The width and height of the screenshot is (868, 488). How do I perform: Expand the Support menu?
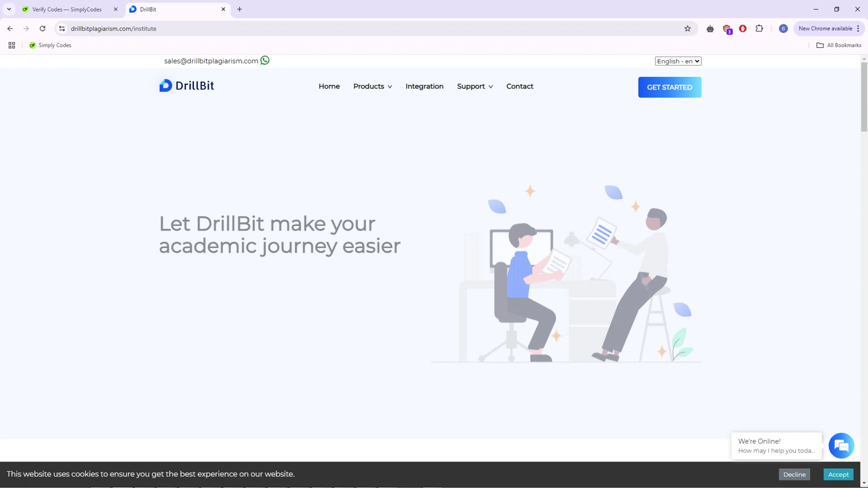(x=475, y=86)
